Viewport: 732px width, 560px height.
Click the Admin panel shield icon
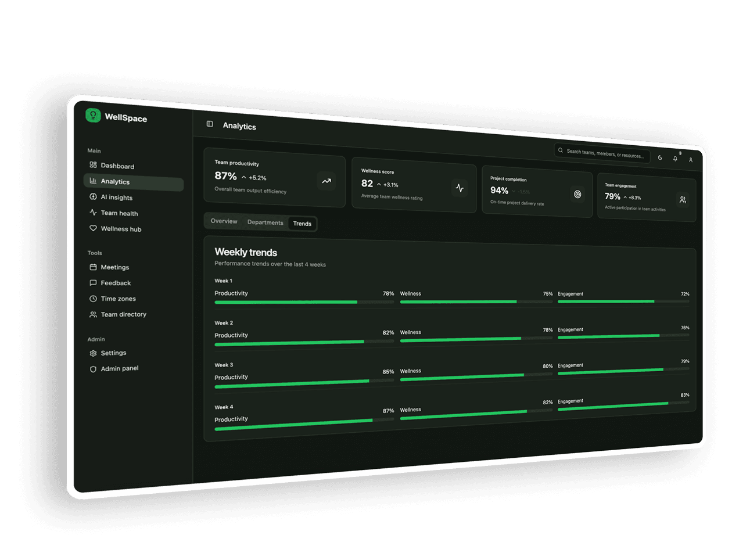coord(93,369)
